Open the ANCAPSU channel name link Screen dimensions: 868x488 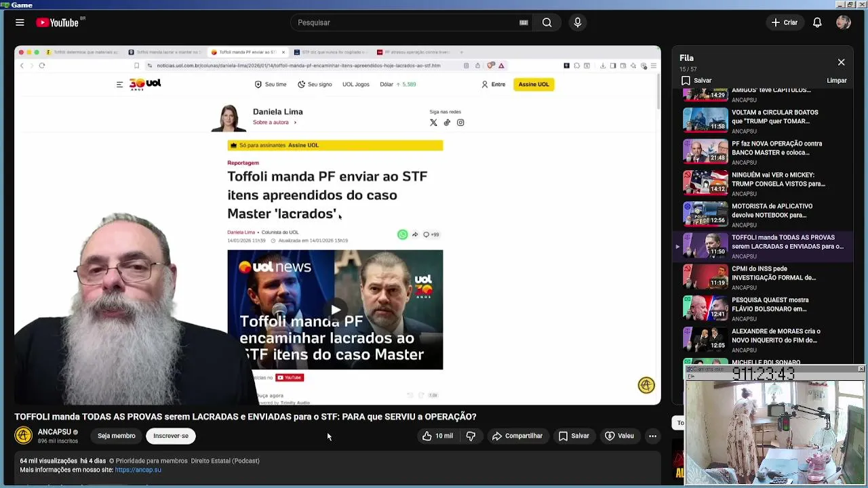click(54, 432)
